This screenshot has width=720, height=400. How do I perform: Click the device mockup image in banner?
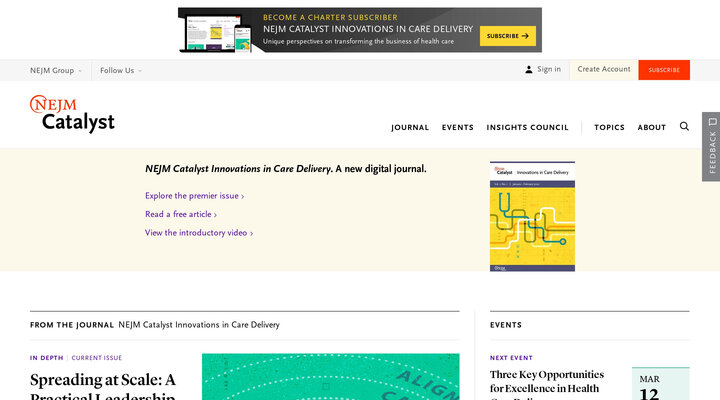(218, 31)
